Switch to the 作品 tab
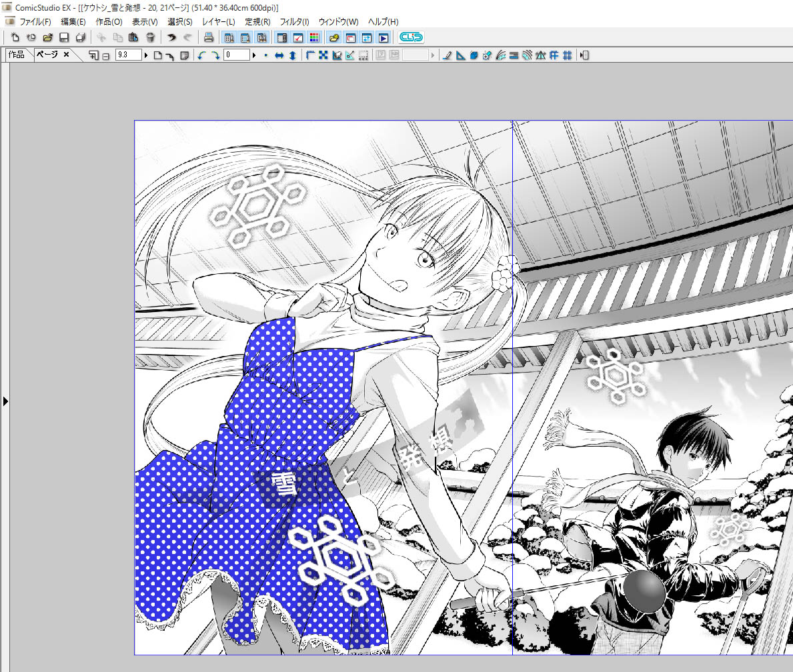 [16, 55]
